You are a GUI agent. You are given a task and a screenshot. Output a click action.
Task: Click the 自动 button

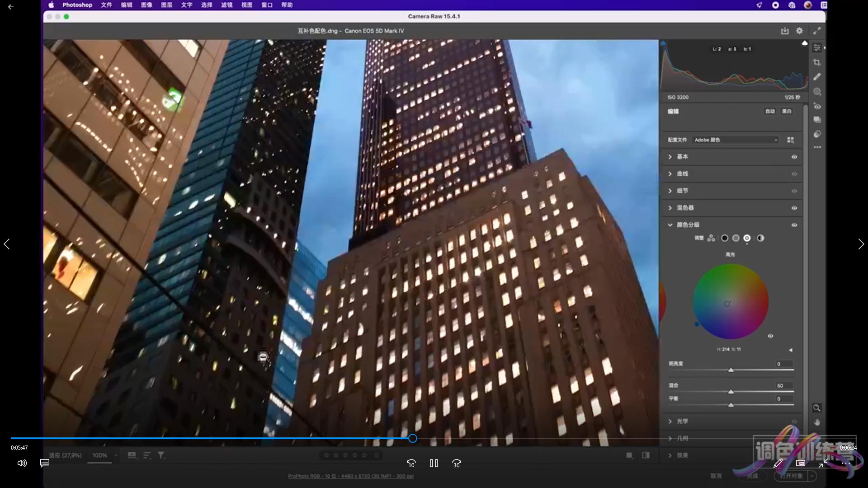click(770, 112)
